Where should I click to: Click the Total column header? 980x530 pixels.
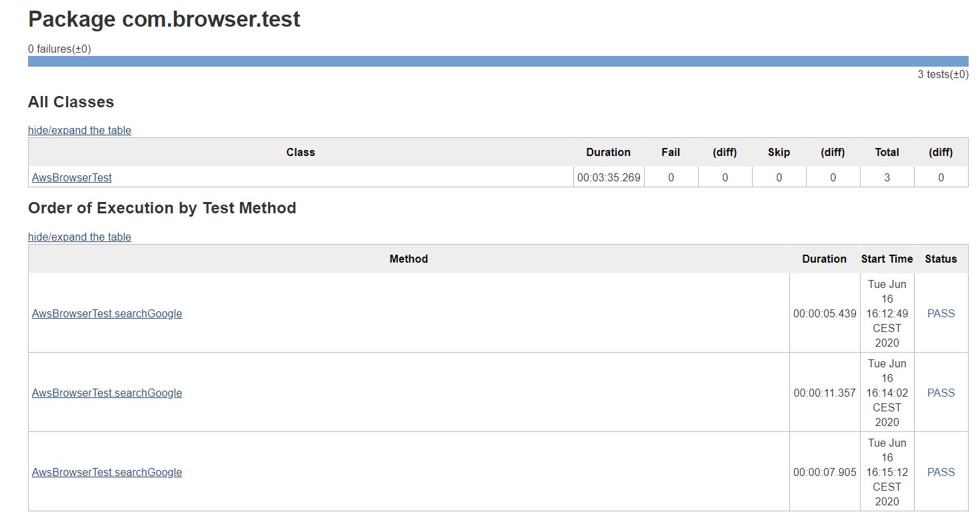pyautogui.click(x=887, y=152)
